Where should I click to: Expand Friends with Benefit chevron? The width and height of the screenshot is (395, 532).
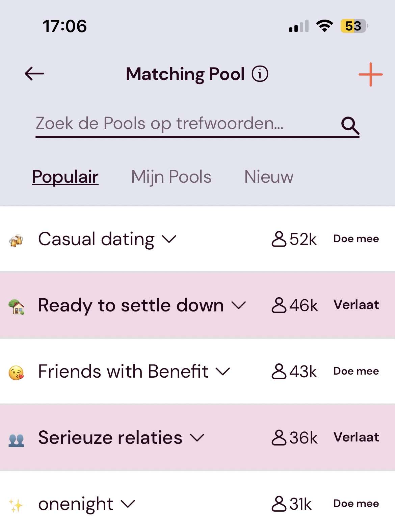pos(223,372)
